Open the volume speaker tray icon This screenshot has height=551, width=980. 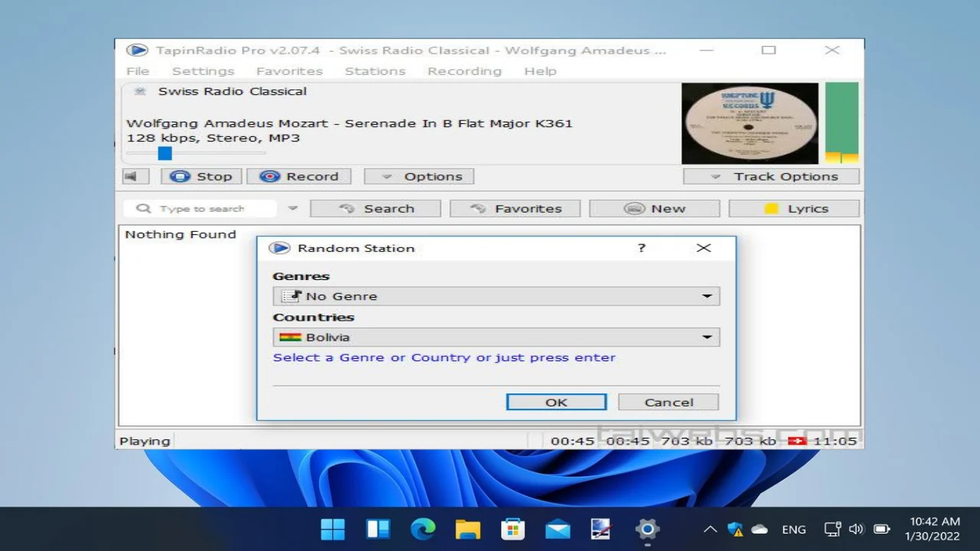856,529
